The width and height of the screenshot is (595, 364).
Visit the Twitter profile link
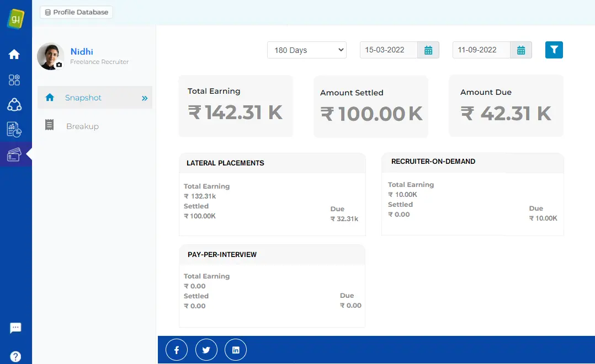(x=206, y=350)
